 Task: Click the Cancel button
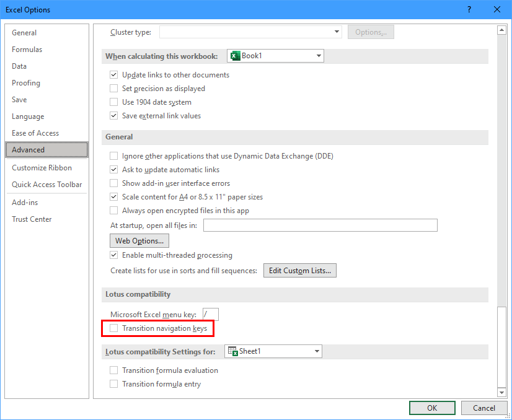pyautogui.click(x=484, y=408)
